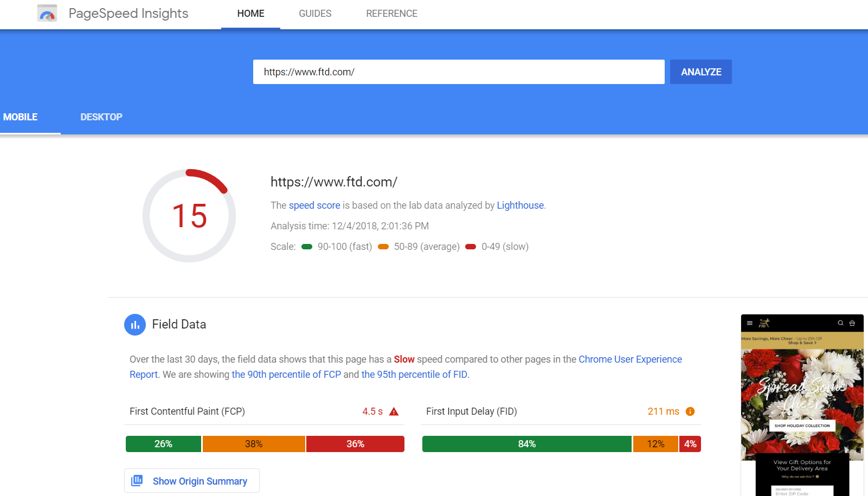
Task: Click inside the URL input field
Action: click(x=458, y=72)
